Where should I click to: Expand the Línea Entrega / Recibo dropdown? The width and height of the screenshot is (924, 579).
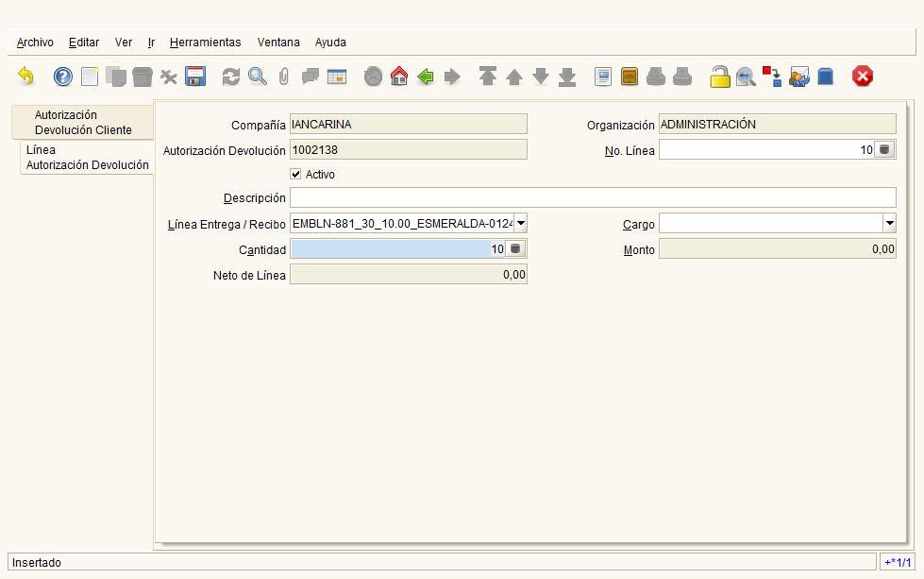(x=520, y=224)
